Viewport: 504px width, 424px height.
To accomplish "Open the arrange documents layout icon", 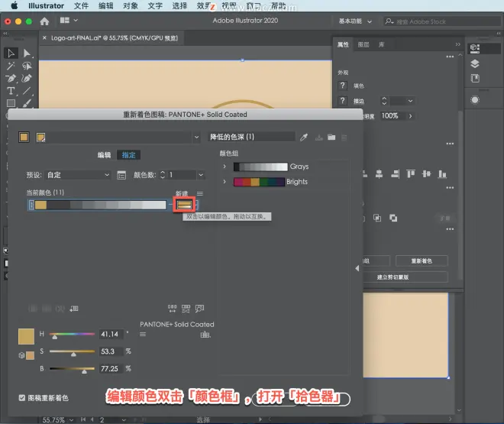I will point(65,21).
